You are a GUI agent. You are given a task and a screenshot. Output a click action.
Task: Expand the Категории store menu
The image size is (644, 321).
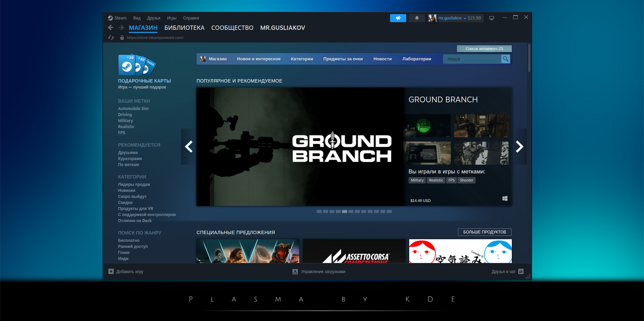coord(302,59)
